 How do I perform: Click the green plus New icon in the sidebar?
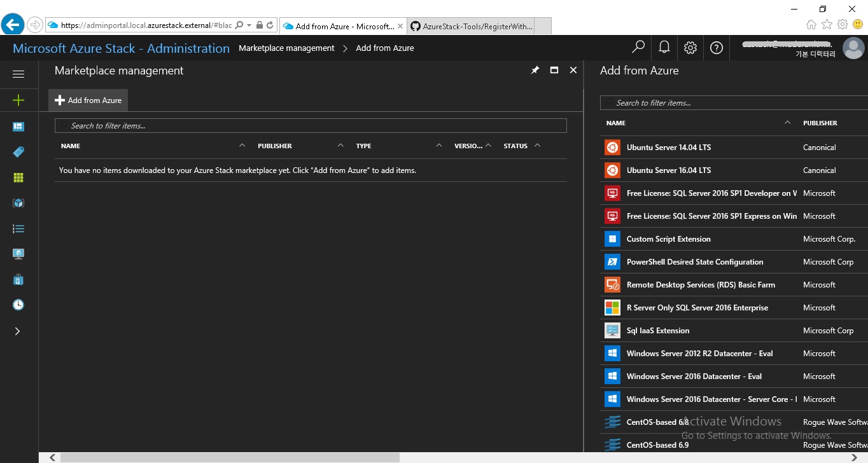[x=18, y=100]
